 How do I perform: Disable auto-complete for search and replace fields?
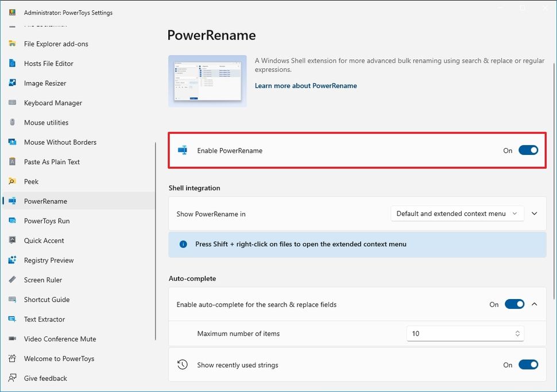tap(514, 304)
